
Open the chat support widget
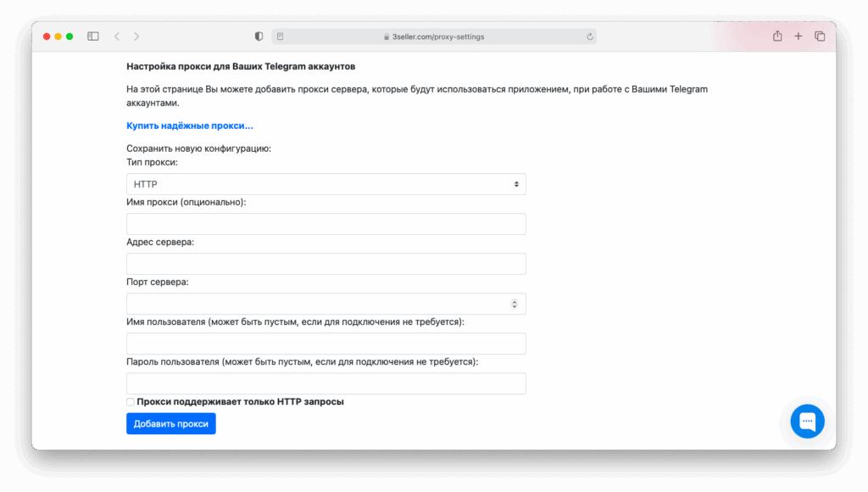(x=807, y=421)
